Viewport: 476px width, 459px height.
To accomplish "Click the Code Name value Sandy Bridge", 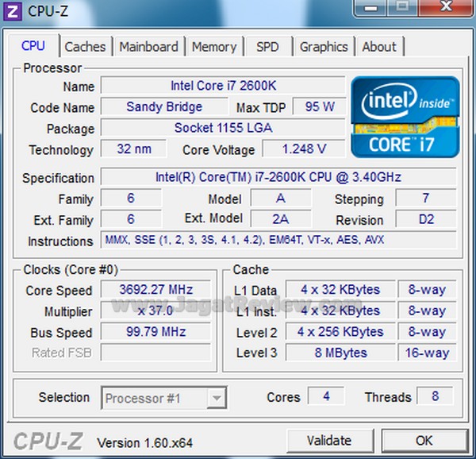I will click(x=164, y=106).
